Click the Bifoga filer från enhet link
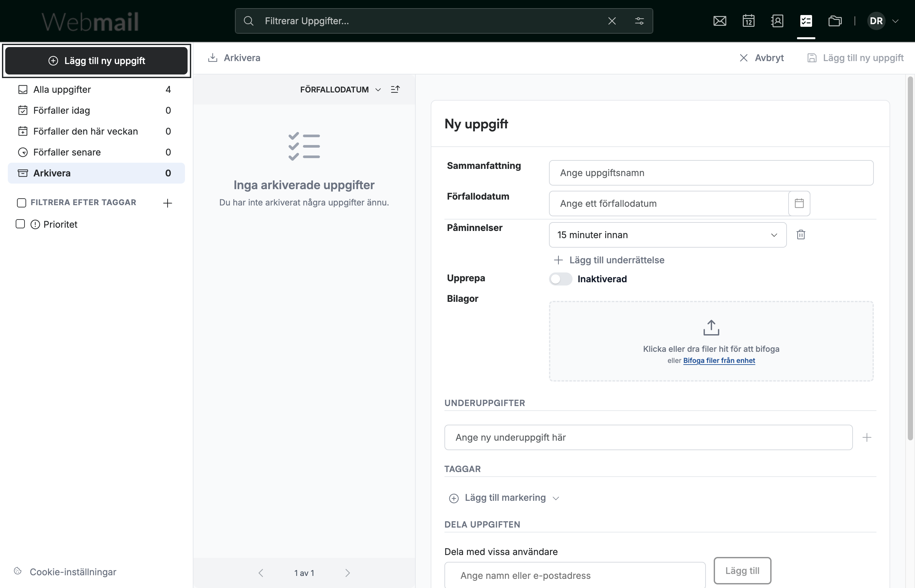The width and height of the screenshot is (915, 588). (719, 360)
